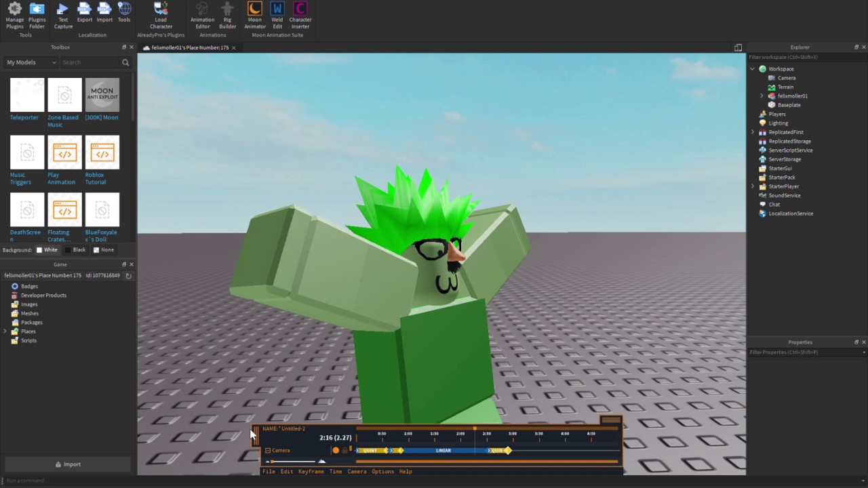
Task: Click the Toolbox search magnifier icon
Action: pyautogui.click(x=125, y=62)
